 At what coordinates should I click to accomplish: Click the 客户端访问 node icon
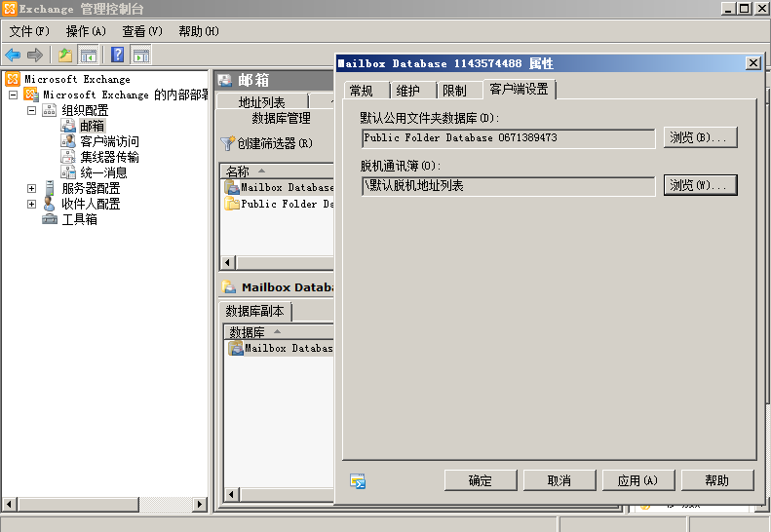tap(68, 141)
